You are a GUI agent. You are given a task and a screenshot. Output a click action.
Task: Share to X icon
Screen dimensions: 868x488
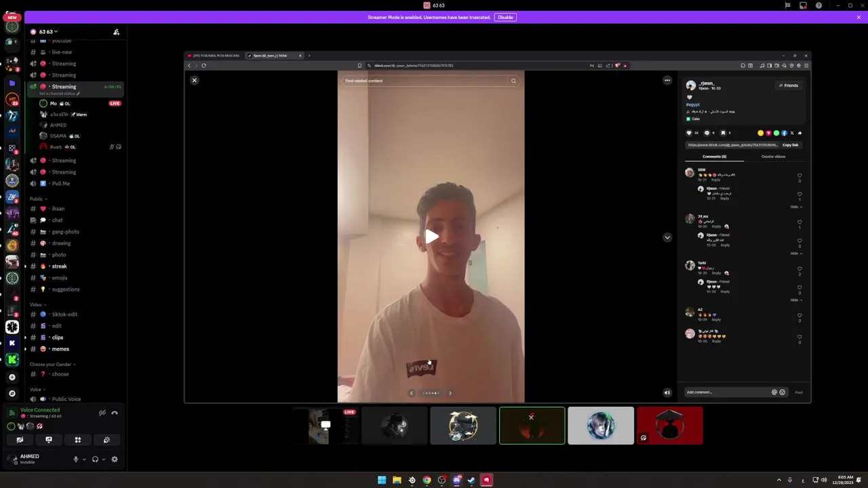[x=792, y=133]
